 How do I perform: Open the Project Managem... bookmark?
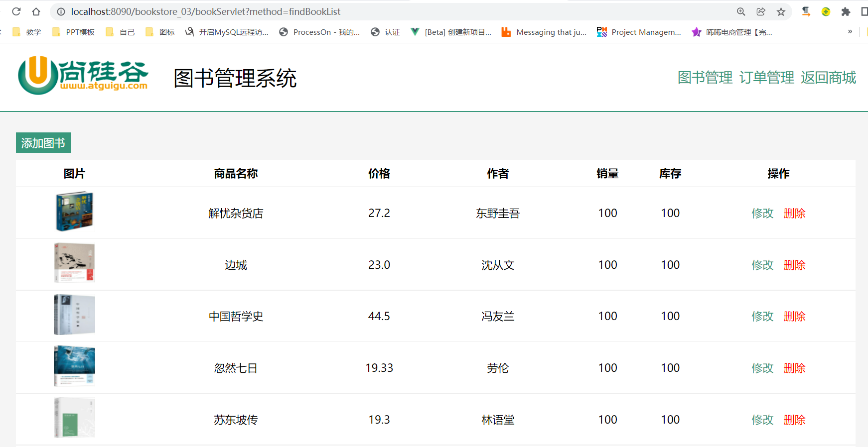point(639,32)
